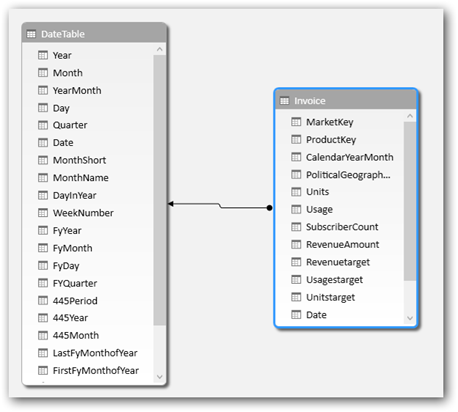Click Invoice scrollbar down arrow

[410, 318]
